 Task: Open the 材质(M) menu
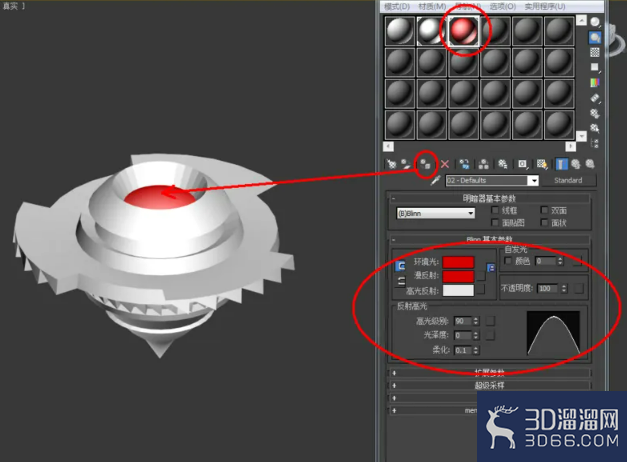(432, 6)
